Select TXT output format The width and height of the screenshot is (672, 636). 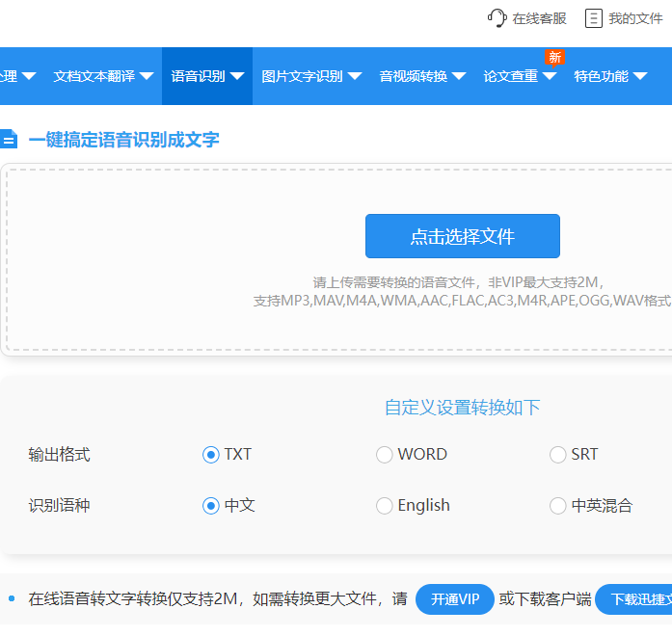point(211,455)
